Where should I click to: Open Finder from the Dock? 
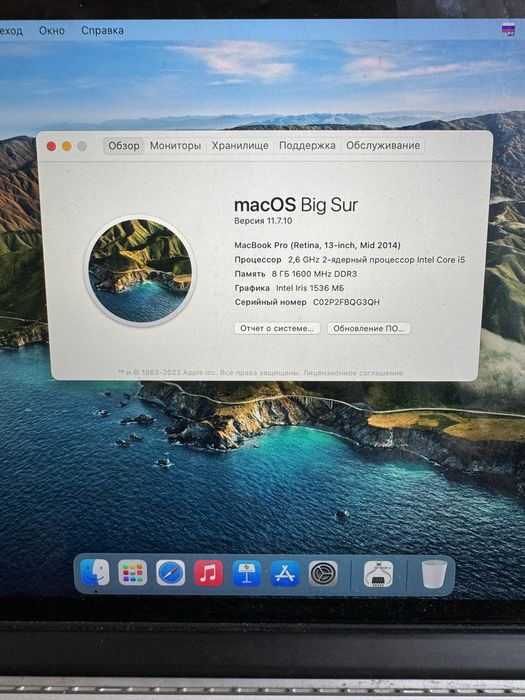pyautogui.click(x=95, y=572)
